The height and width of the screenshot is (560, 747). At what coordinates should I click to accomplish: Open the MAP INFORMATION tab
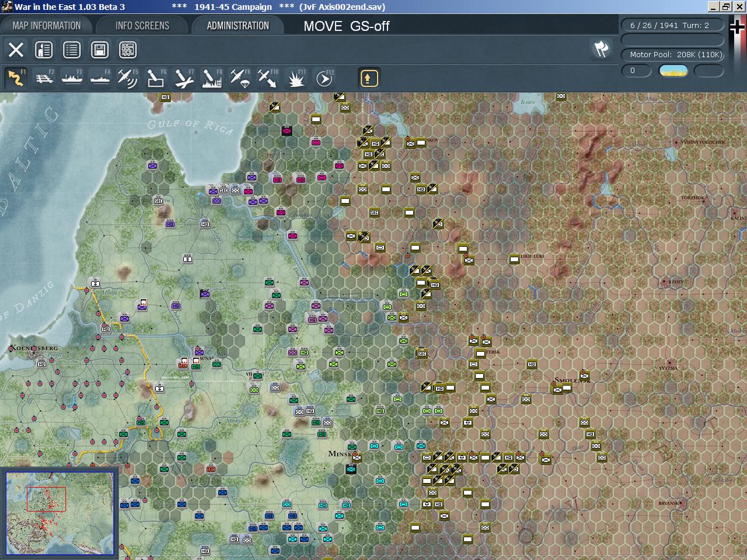pos(47,26)
